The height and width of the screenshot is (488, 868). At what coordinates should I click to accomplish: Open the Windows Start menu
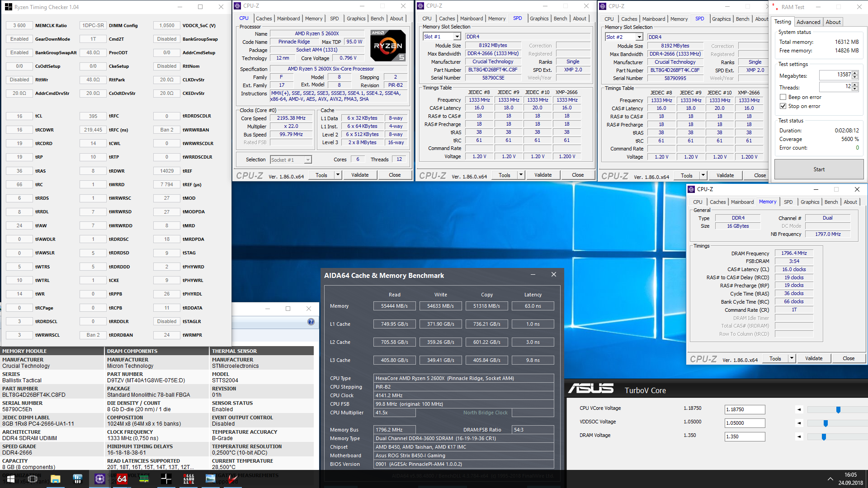point(11,479)
